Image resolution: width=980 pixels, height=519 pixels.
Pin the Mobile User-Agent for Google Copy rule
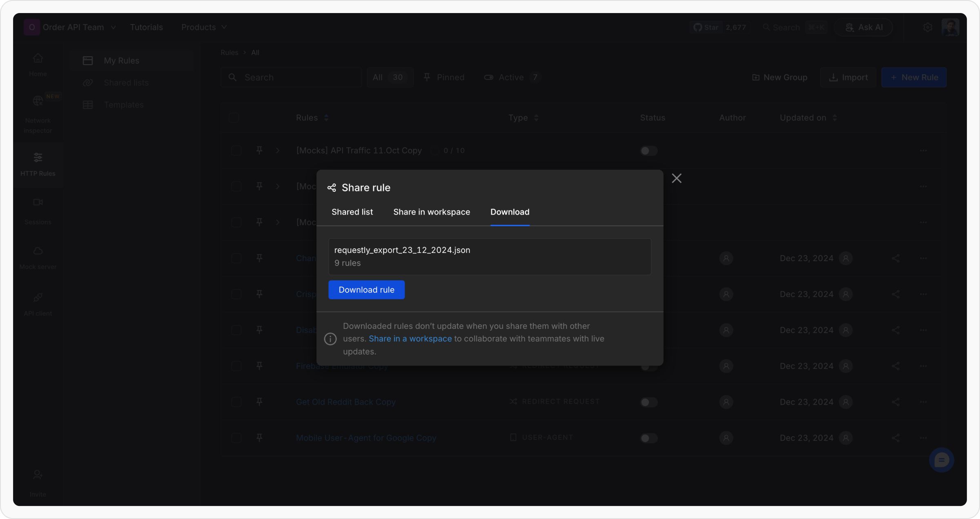[259, 437]
